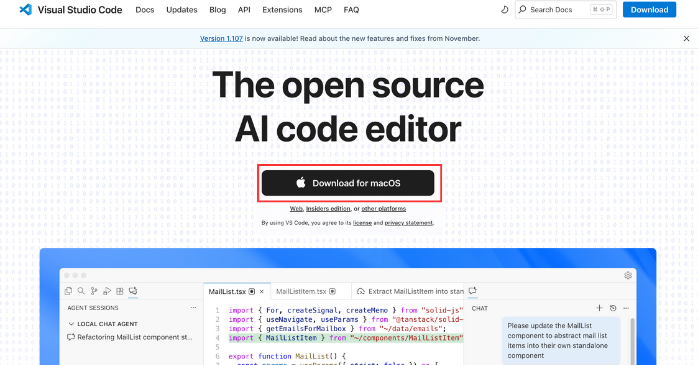This screenshot has width=698, height=365.
Task: Open chat history clock icon
Action: click(613, 308)
